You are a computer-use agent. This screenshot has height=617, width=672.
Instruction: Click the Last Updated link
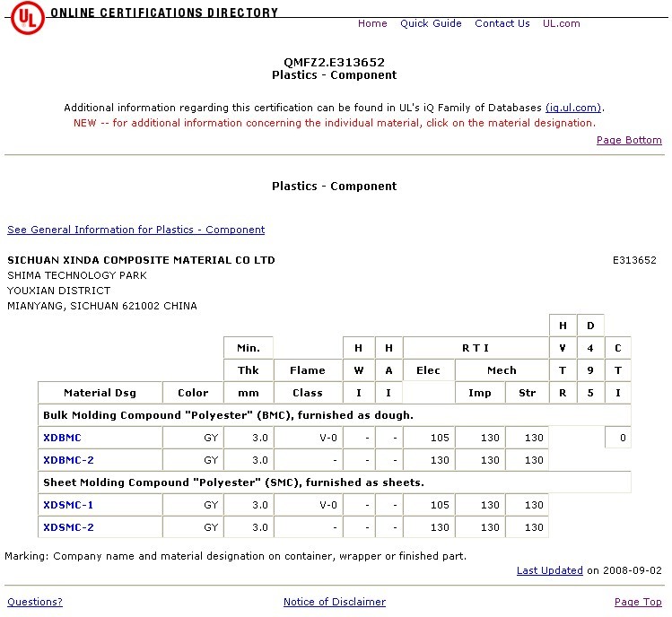[549, 570]
